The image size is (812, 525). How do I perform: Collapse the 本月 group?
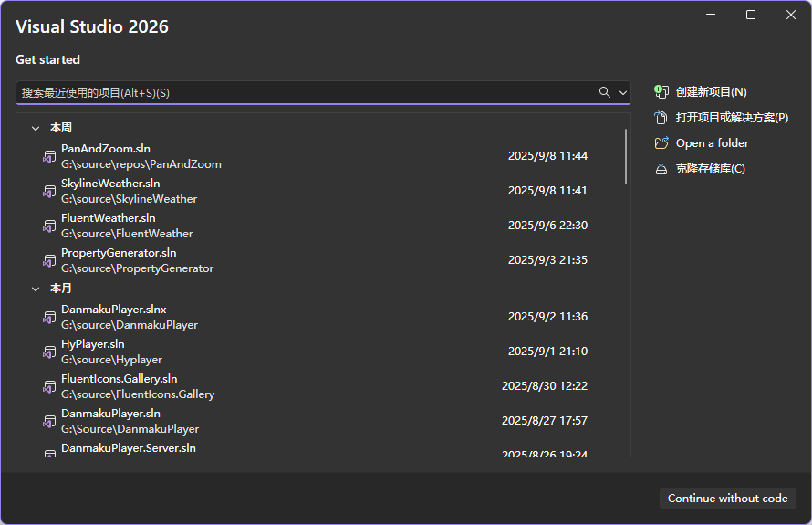click(x=36, y=289)
